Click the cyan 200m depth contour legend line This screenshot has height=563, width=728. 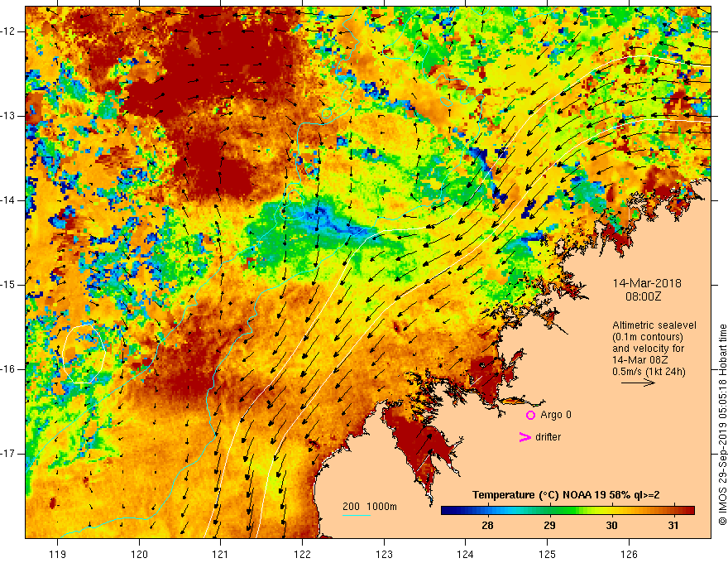pyautogui.click(x=356, y=515)
